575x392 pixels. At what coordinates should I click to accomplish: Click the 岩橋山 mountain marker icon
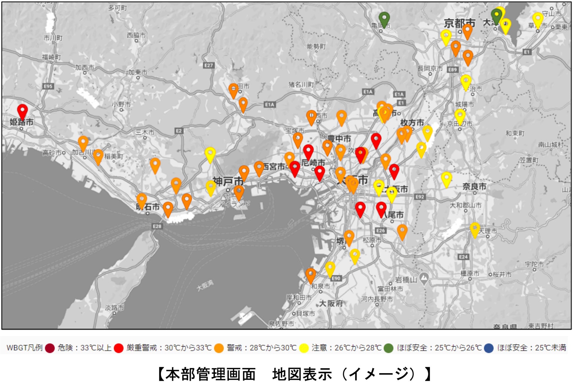pyautogui.click(x=424, y=278)
